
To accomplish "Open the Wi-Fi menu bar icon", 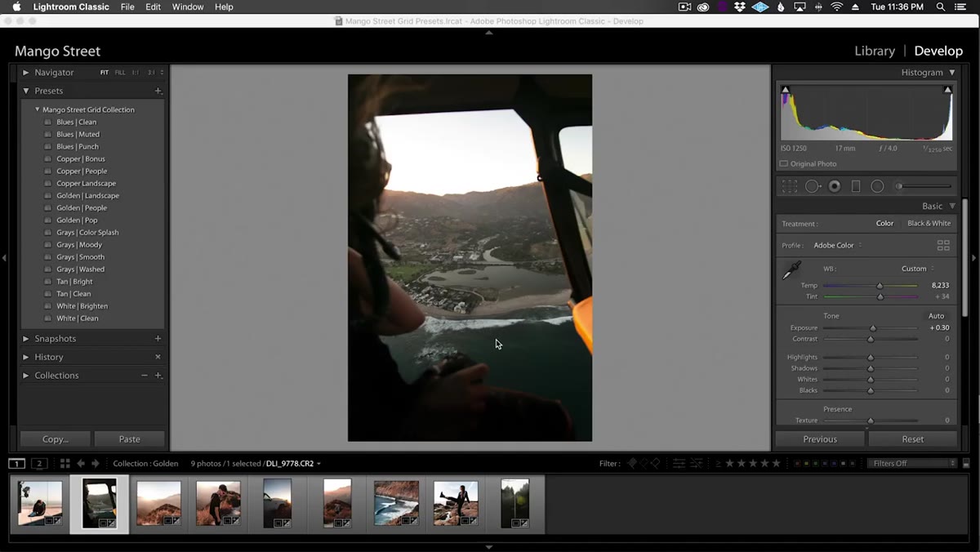I will tap(836, 7).
